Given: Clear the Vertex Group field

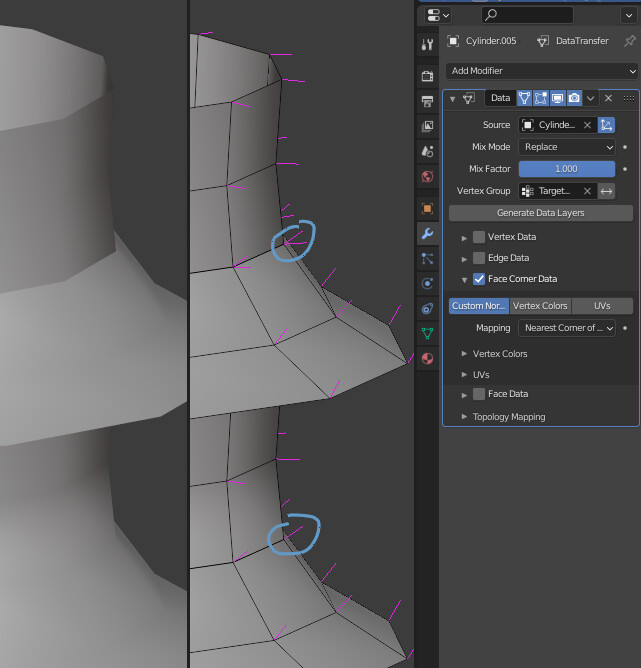Looking at the screenshot, I should 587,191.
